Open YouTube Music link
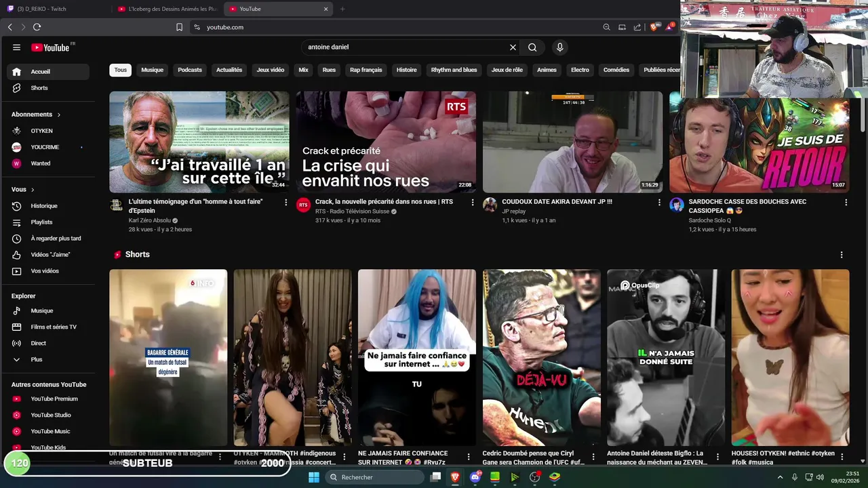 48,432
